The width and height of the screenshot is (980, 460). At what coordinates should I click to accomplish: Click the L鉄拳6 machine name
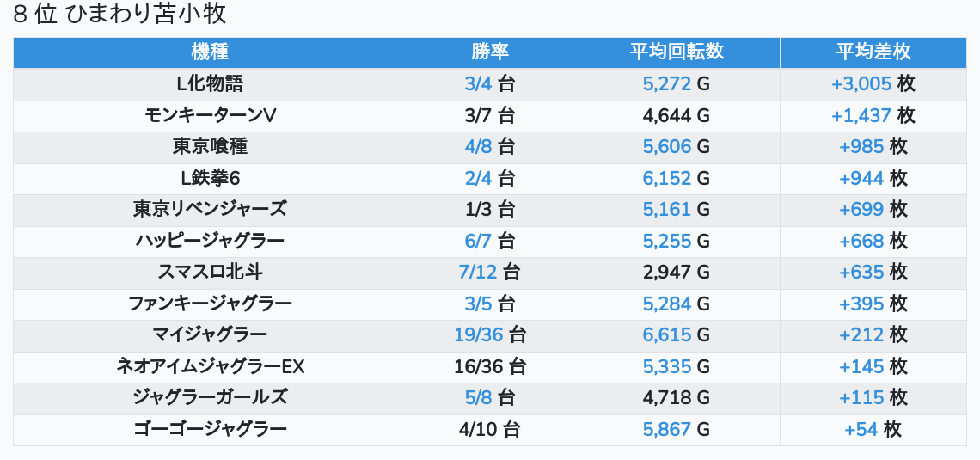(210, 178)
